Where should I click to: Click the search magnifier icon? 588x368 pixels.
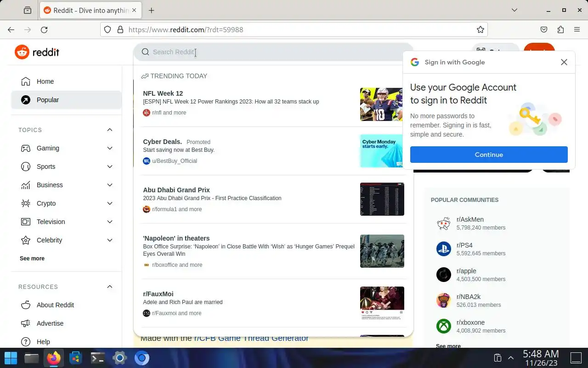(145, 52)
